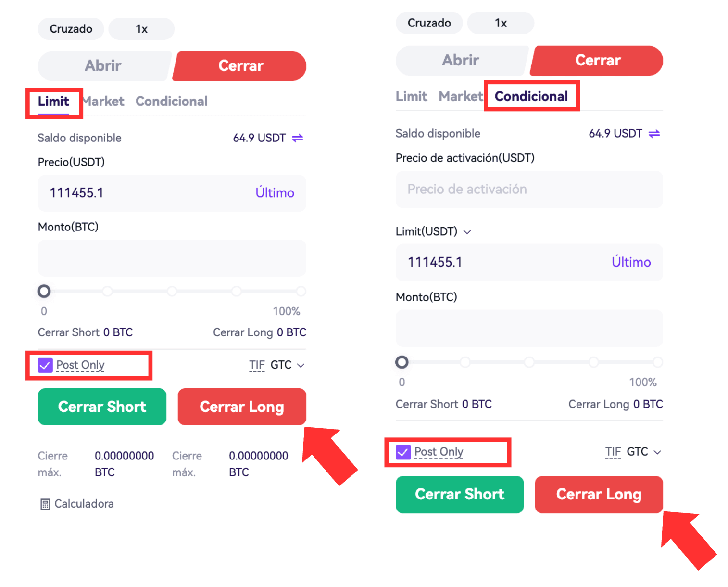
Task: Open the Calculadora calculator icon
Action: tap(45, 504)
